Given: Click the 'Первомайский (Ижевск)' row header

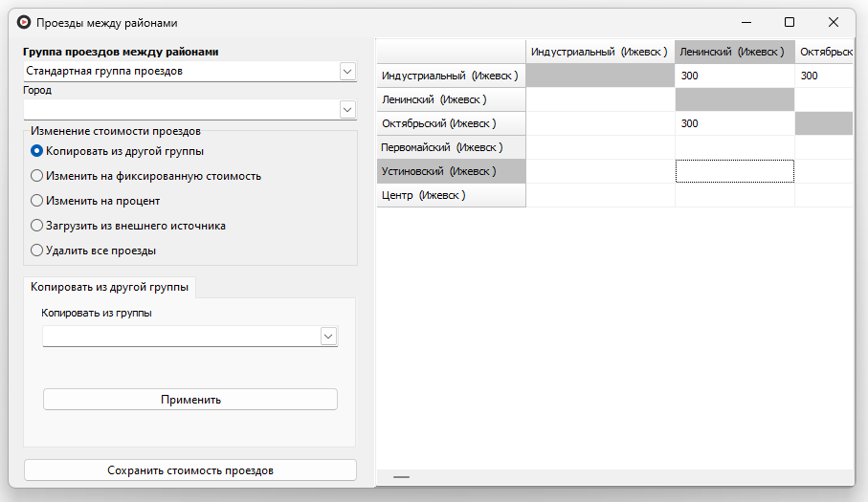Looking at the screenshot, I should 451,147.
